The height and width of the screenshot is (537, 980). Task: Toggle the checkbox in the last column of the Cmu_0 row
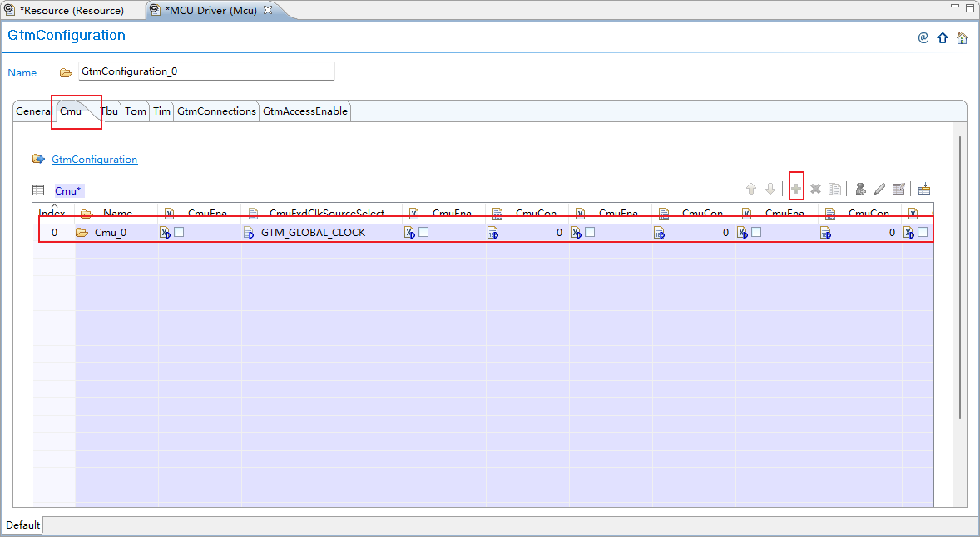click(923, 232)
